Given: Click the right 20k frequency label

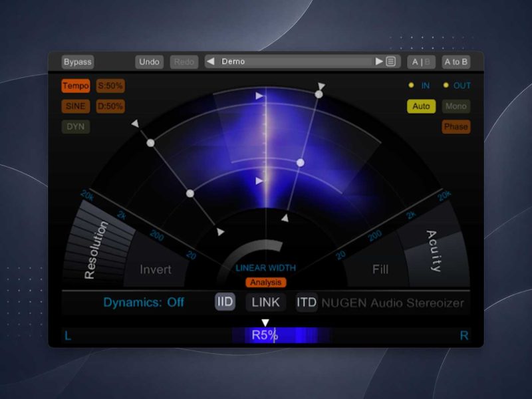Looking at the screenshot, I should click(444, 196).
